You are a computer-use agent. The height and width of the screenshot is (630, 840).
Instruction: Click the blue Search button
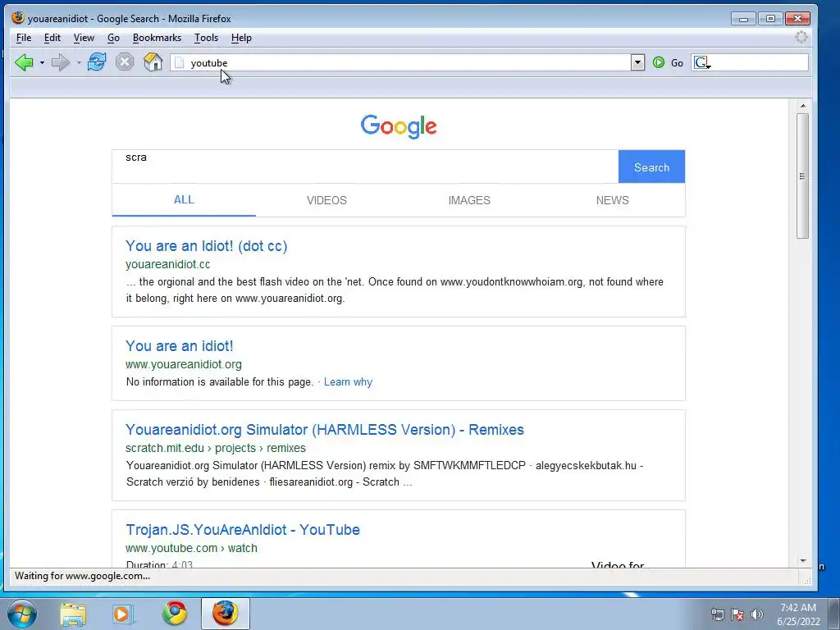(x=651, y=167)
